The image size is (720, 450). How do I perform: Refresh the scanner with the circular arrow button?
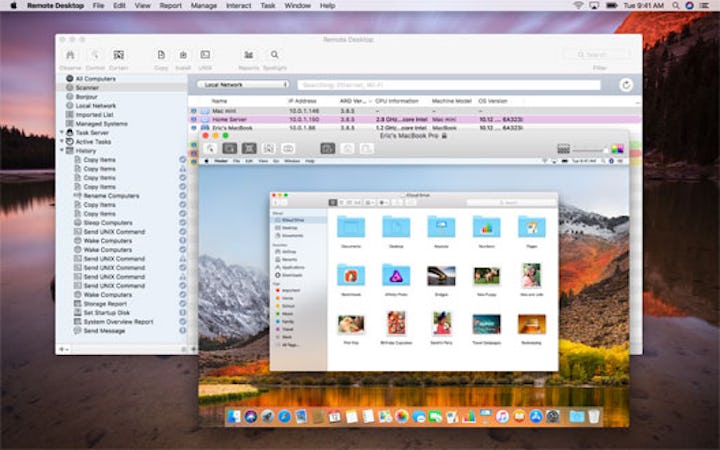(626, 85)
